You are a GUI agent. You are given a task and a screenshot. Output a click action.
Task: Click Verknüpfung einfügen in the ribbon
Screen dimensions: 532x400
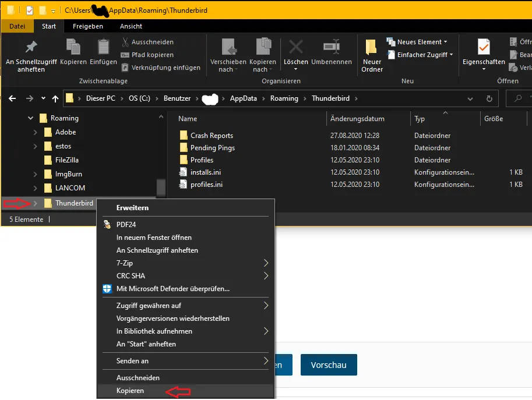point(161,68)
